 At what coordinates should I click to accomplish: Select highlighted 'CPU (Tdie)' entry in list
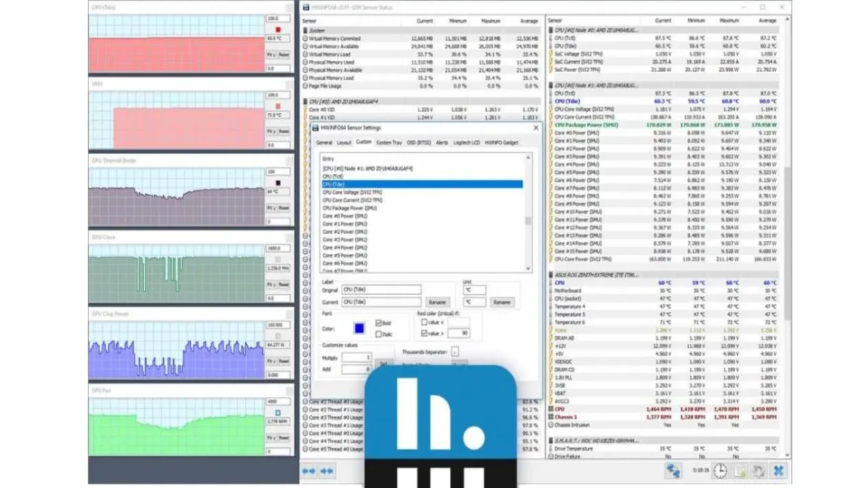click(x=422, y=184)
